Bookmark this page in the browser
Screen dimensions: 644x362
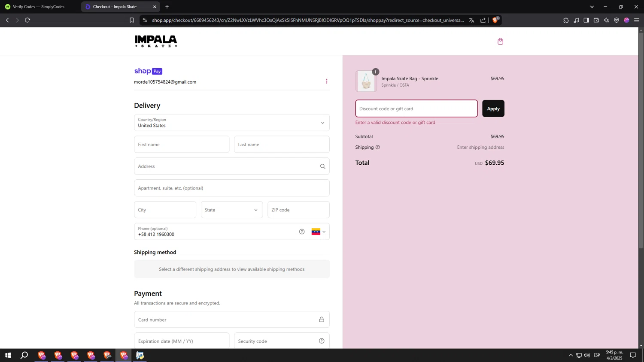[132, 20]
